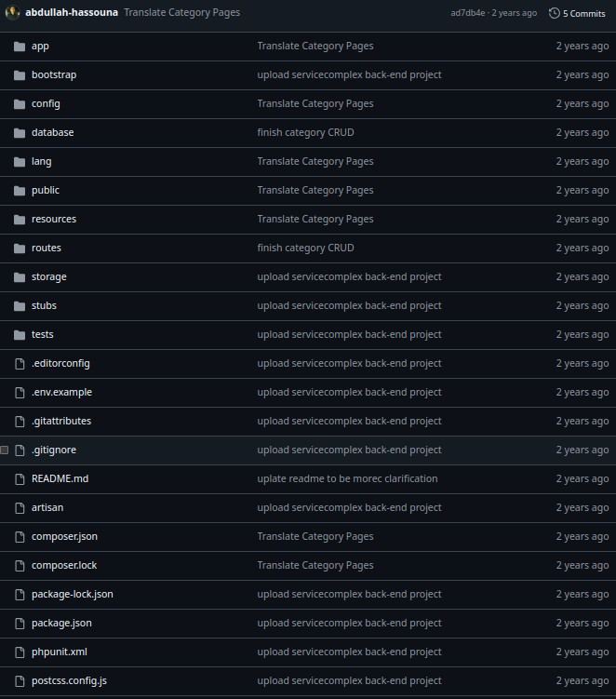Click abdullah-hassouna's avatar image
616x699 pixels.
click(x=13, y=13)
